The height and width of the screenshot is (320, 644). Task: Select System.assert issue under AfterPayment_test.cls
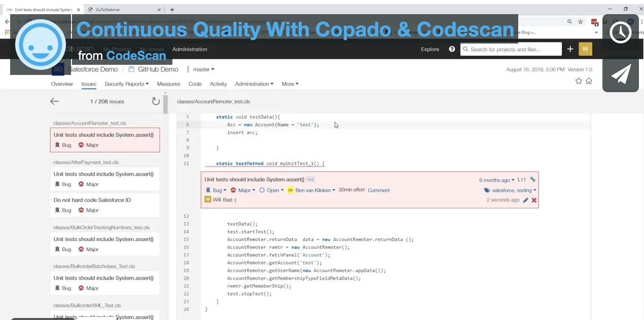pos(105,179)
